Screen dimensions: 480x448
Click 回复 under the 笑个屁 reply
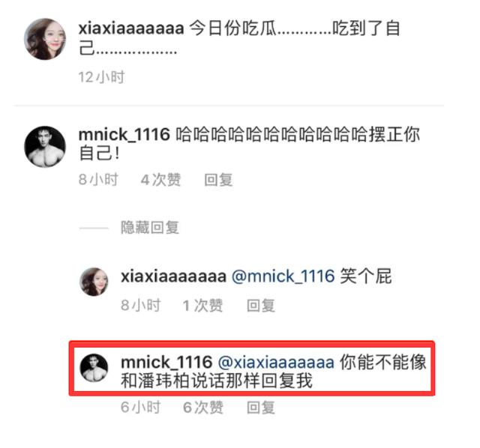261,306
